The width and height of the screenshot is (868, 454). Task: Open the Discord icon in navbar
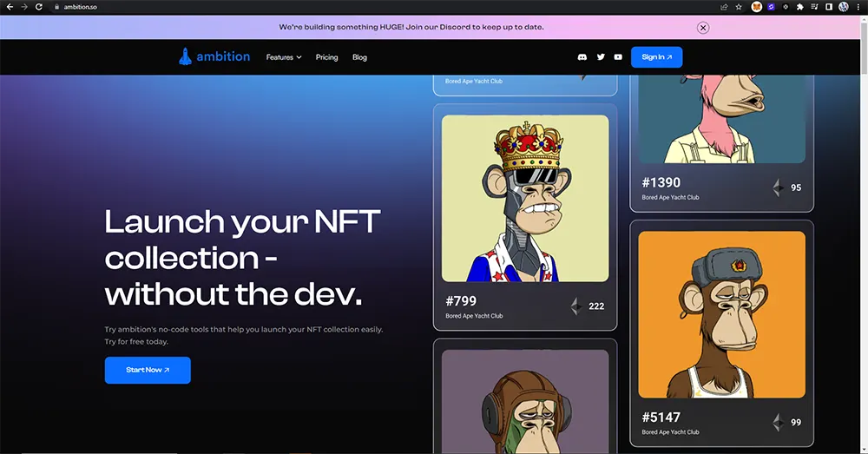(x=582, y=57)
